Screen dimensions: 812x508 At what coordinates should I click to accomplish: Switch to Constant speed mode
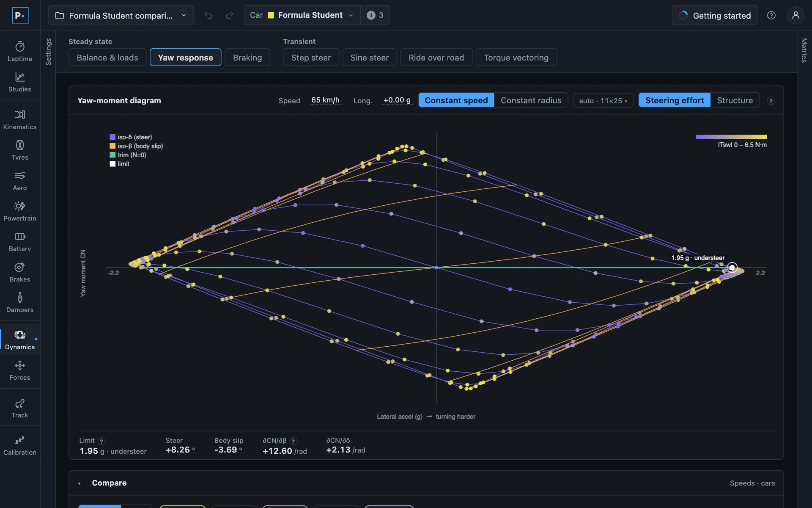point(456,100)
